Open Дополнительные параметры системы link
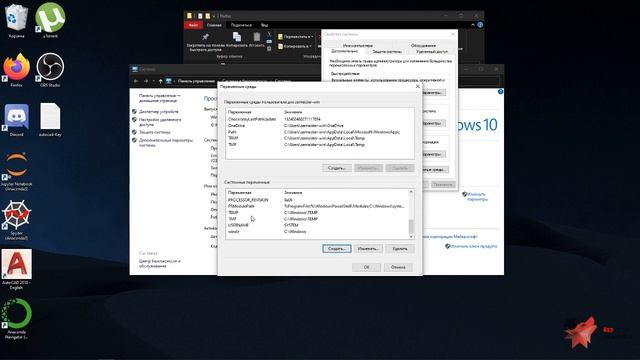 (166, 142)
